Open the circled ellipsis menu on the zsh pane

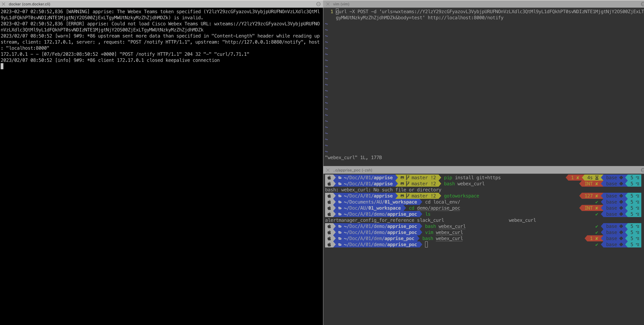tap(642, 170)
